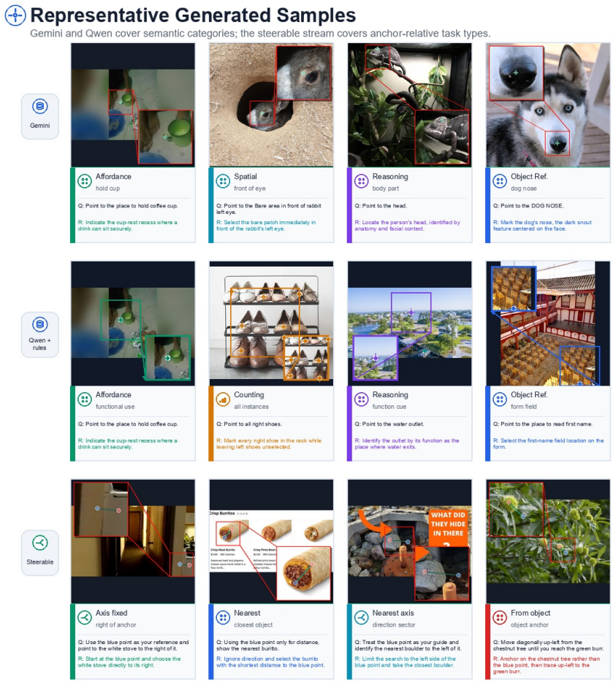Click the Representative Generated Samples title

193,15
